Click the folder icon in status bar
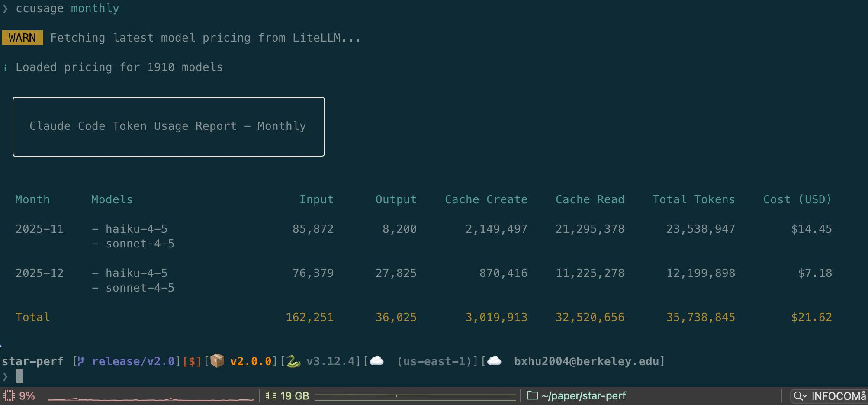The height and width of the screenshot is (405, 868). (x=532, y=395)
